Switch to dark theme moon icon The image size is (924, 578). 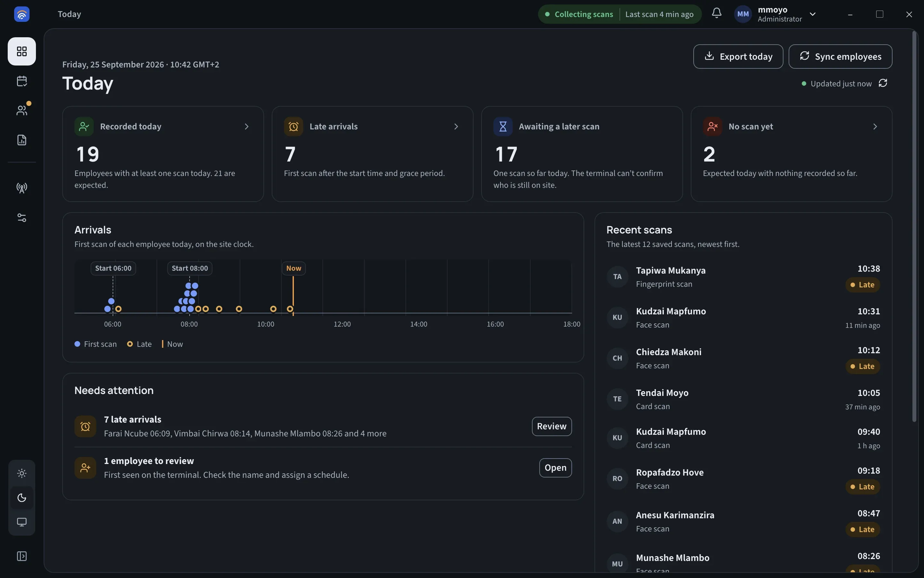[x=22, y=498]
